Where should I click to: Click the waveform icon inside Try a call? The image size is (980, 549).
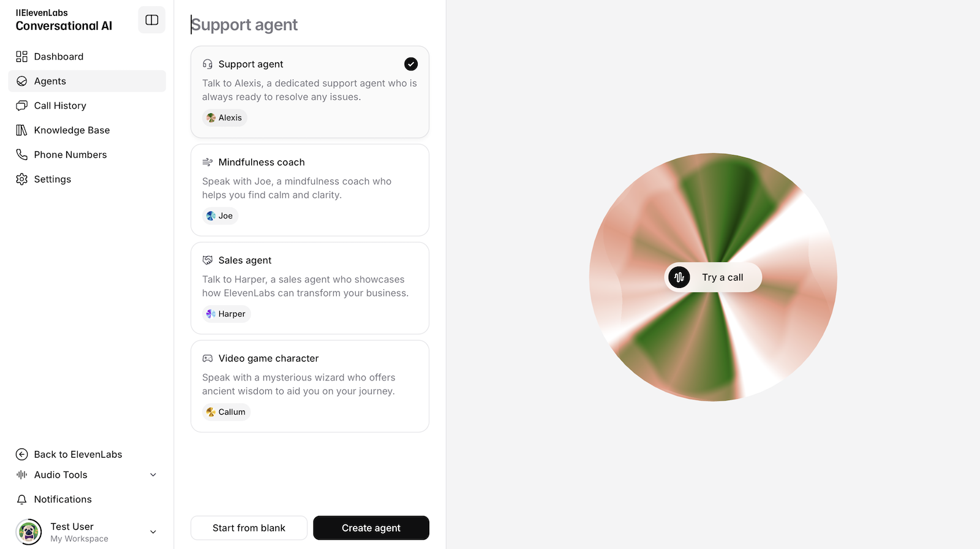click(x=679, y=277)
